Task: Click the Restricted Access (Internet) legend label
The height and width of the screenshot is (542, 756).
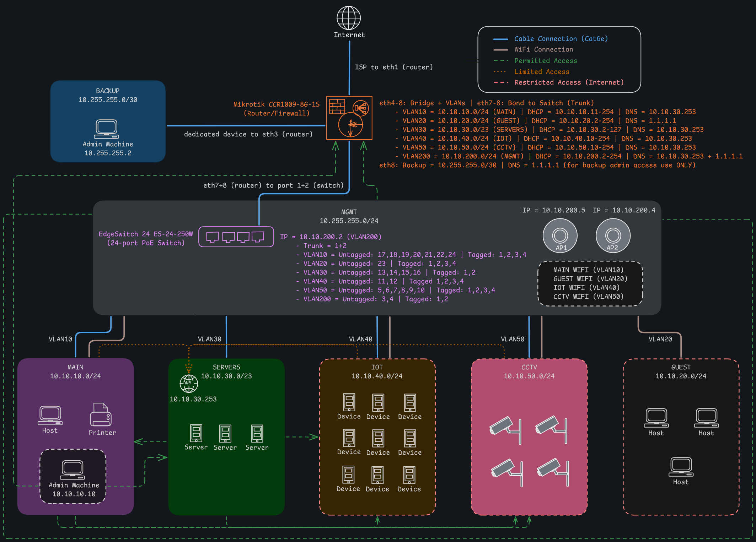Action: [569, 82]
